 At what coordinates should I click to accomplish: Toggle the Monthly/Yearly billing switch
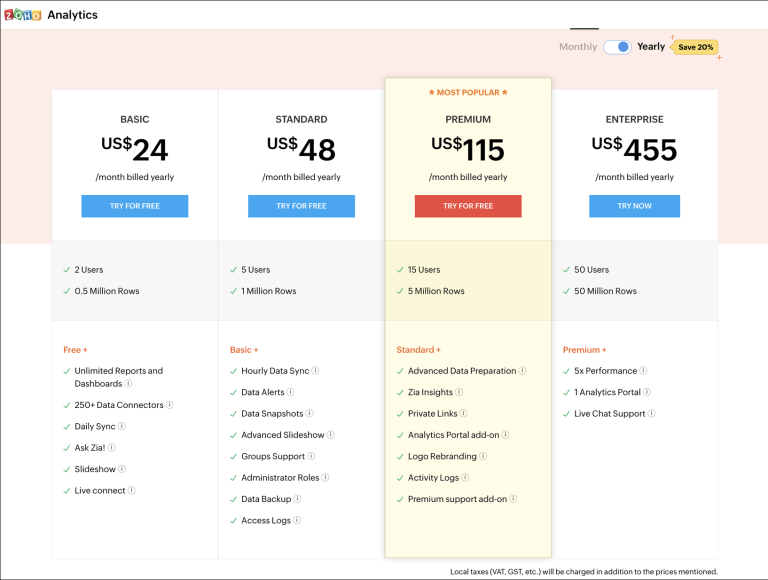coord(617,47)
